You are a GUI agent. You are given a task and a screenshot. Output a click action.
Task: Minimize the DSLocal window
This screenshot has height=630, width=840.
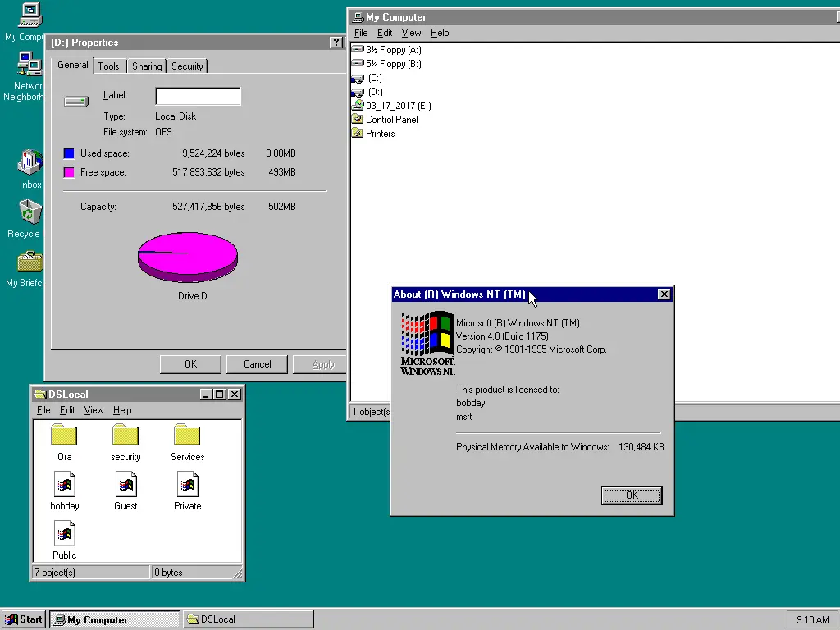206,395
